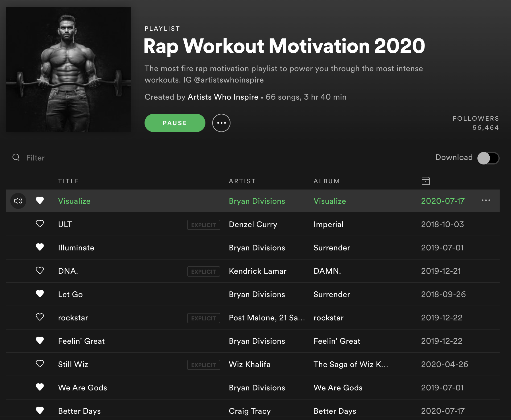The height and width of the screenshot is (420, 511).
Task: Like the song rockstar
Action: (40, 317)
